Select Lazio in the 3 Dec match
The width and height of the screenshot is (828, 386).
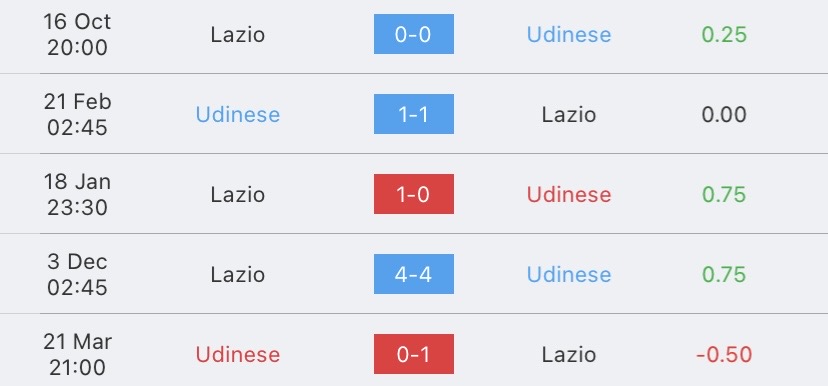(238, 275)
